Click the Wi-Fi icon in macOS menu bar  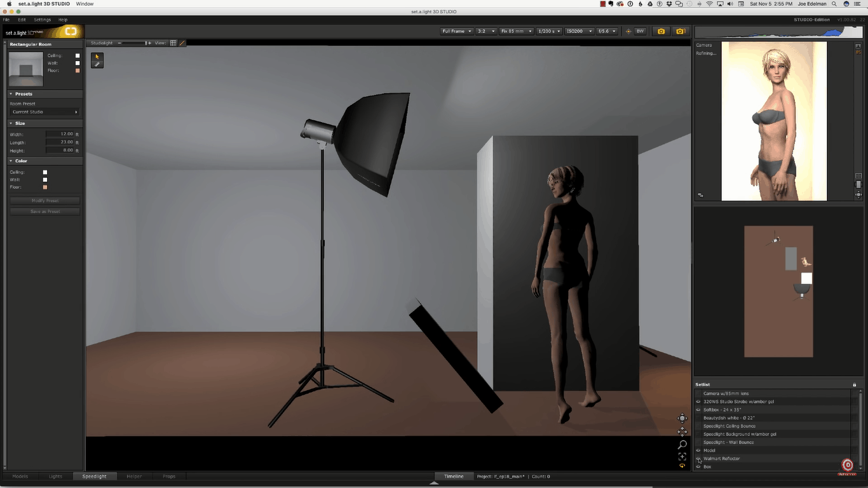click(709, 4)
